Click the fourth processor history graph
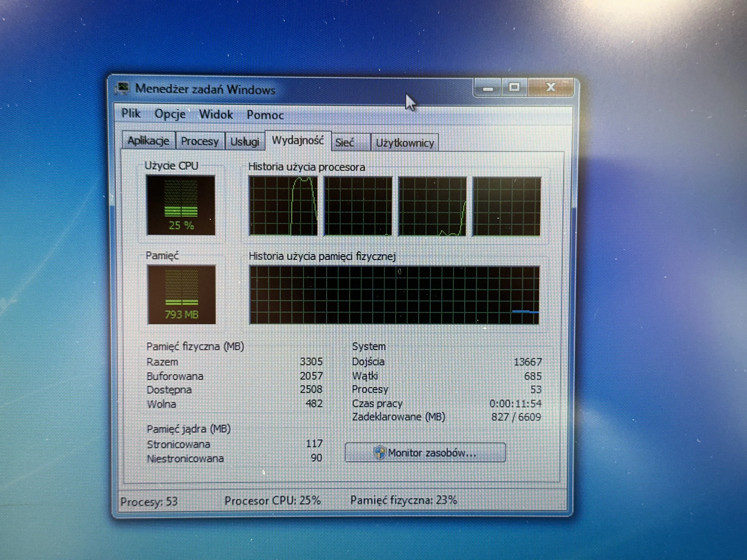The width and height of the screenshot is (747, 560). coord(507,207)
